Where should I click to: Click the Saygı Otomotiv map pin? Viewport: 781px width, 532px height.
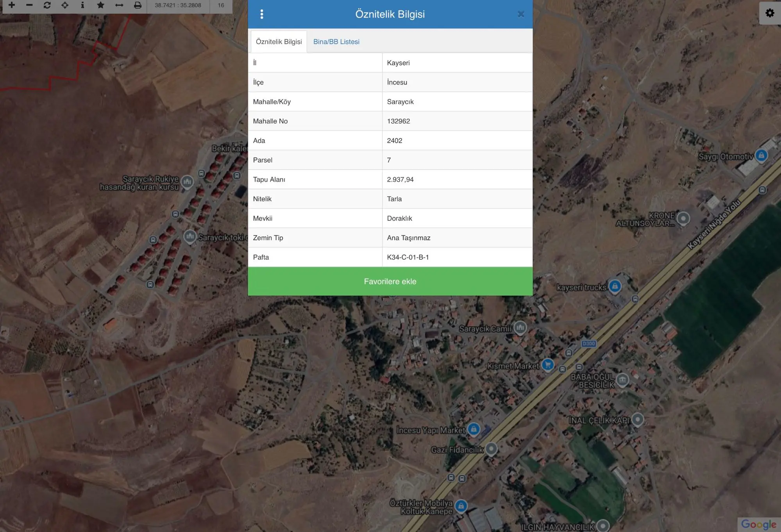point(761,155)
